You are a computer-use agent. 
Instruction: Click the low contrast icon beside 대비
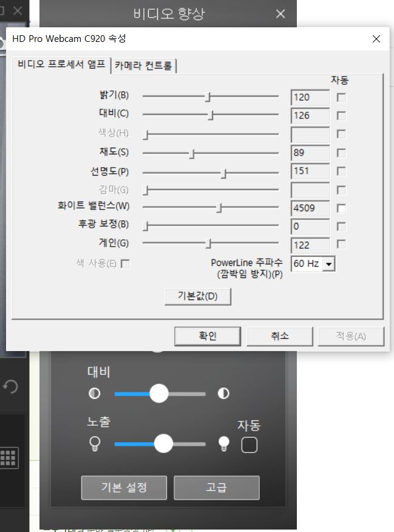[94, 394]
